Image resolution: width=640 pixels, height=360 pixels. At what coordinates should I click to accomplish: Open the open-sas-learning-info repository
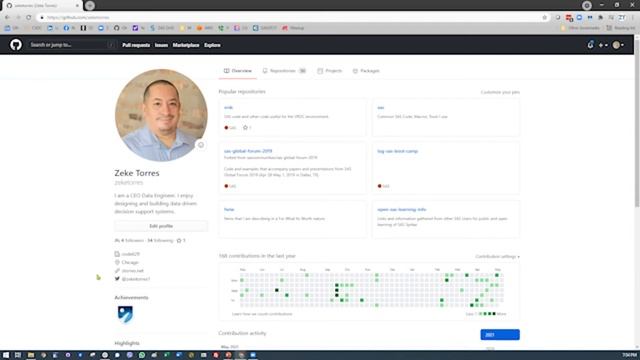(x=401, y=209)
